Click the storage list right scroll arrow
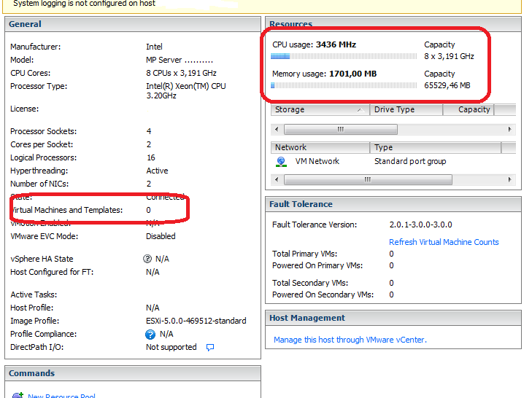This screenshot has height=398, width=532. [509, 129]
